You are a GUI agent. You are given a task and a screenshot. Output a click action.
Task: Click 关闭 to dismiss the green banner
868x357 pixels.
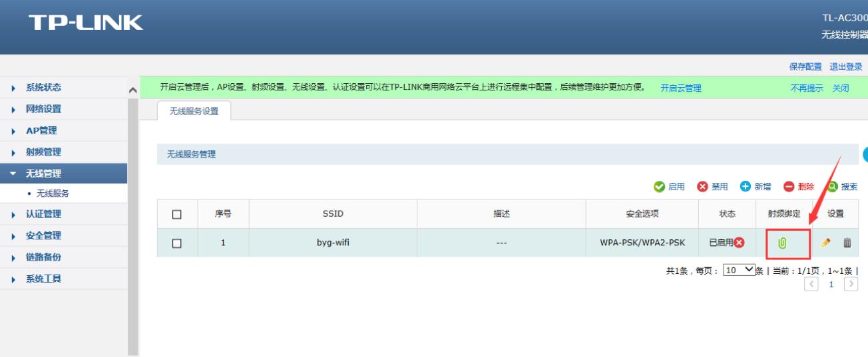coord(841,88)
